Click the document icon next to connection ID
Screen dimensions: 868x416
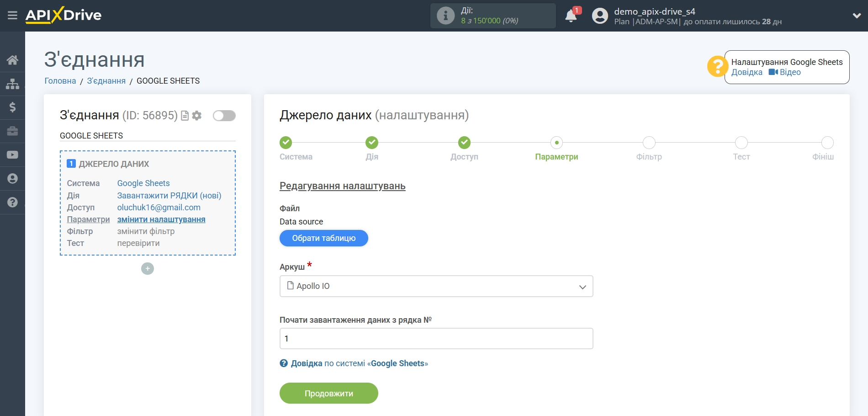[x=184, y=116]
